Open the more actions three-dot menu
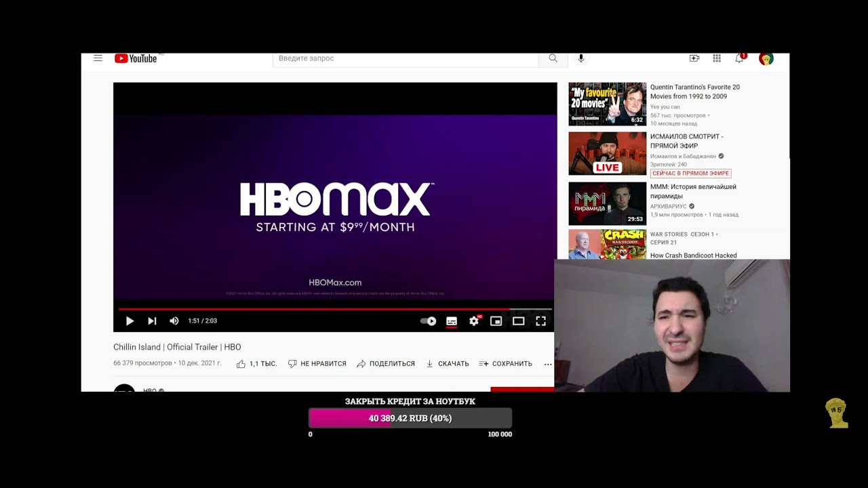Image resolution: width=868 pixels, height=488 pixels. 548,364
